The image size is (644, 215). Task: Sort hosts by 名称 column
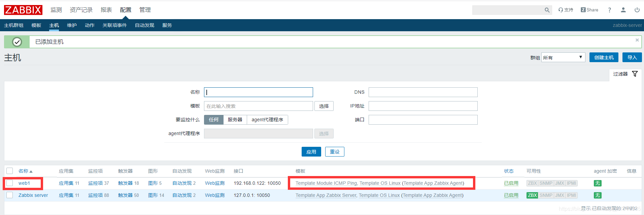pyautogui.click(x=25, y=171)
